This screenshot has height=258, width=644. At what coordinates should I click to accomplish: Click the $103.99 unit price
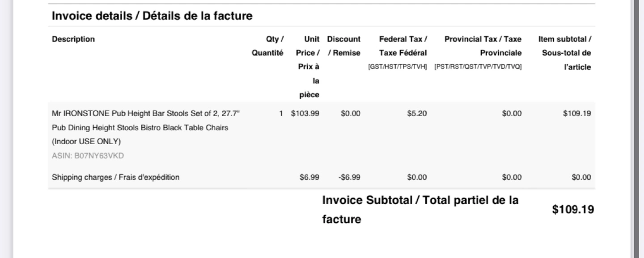coord(305,114)
